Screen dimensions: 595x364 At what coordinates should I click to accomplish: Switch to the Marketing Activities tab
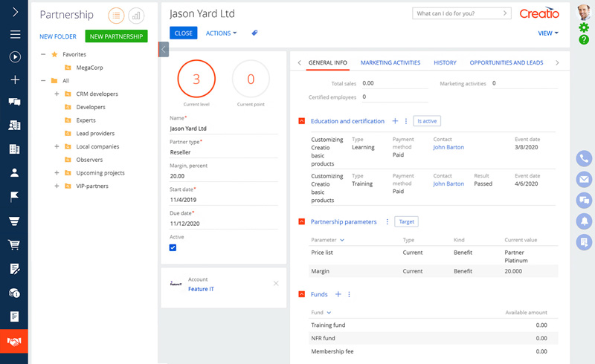(390, 63)
